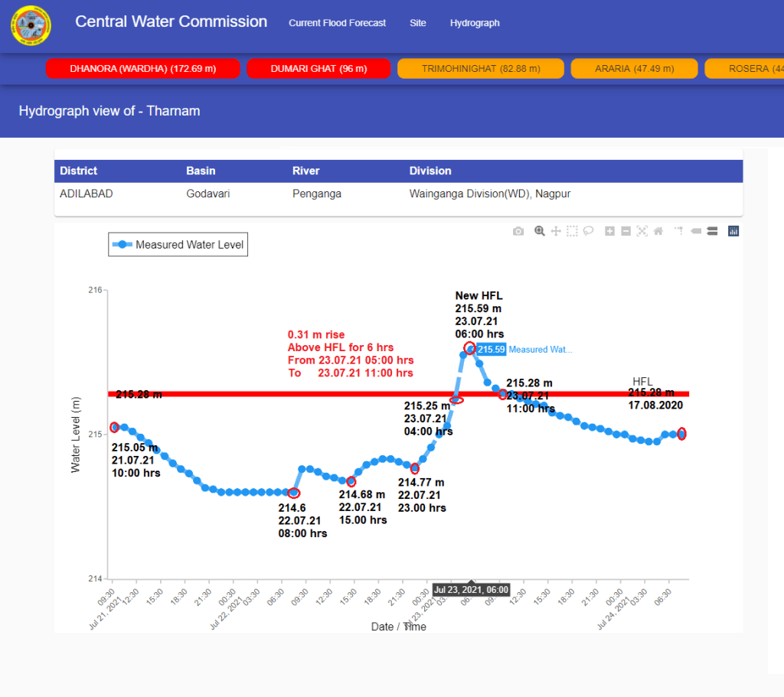
Task: Activate the Lasso Select tool
Action: tap(588, 231)
